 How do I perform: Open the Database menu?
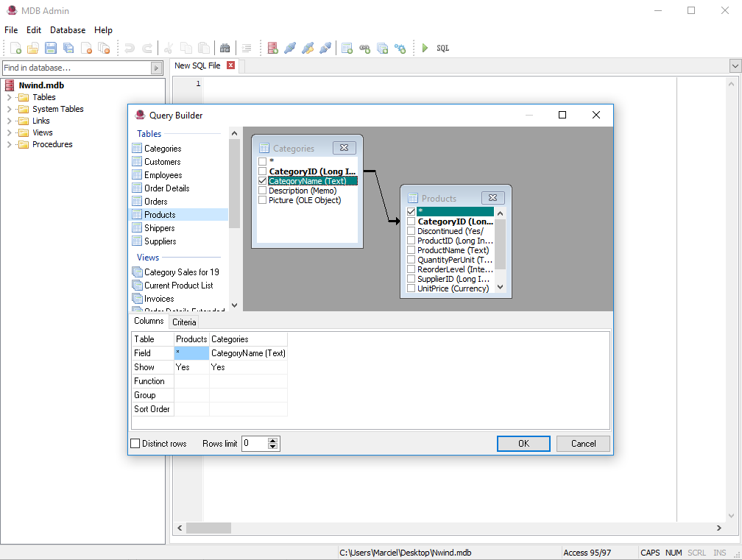point(67,30)
